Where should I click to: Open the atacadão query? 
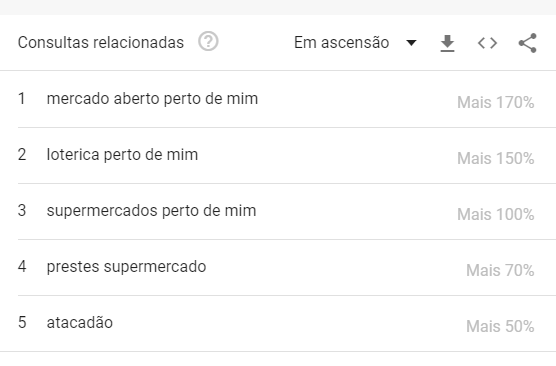[x=80, y=322]
